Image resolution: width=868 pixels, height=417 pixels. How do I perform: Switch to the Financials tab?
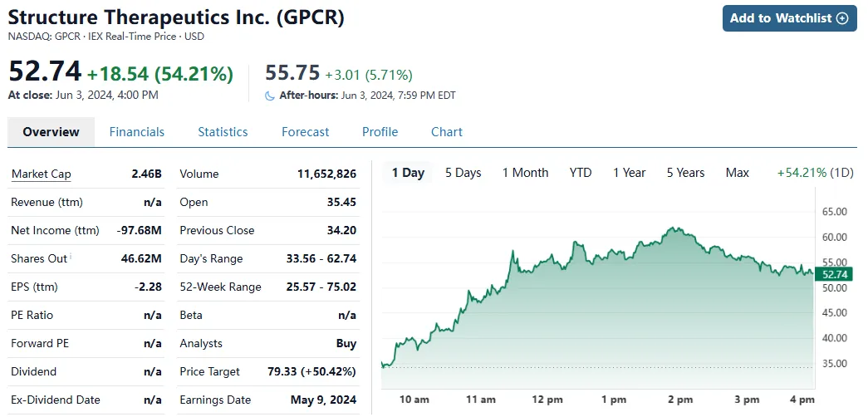[x=137, y=132]
